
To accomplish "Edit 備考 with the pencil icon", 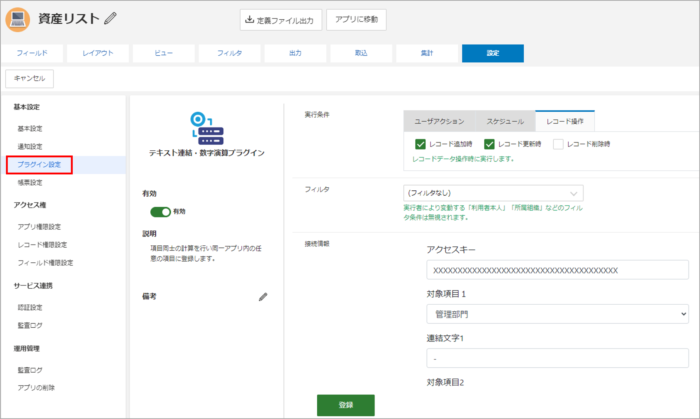I will (x=263, y=297).
